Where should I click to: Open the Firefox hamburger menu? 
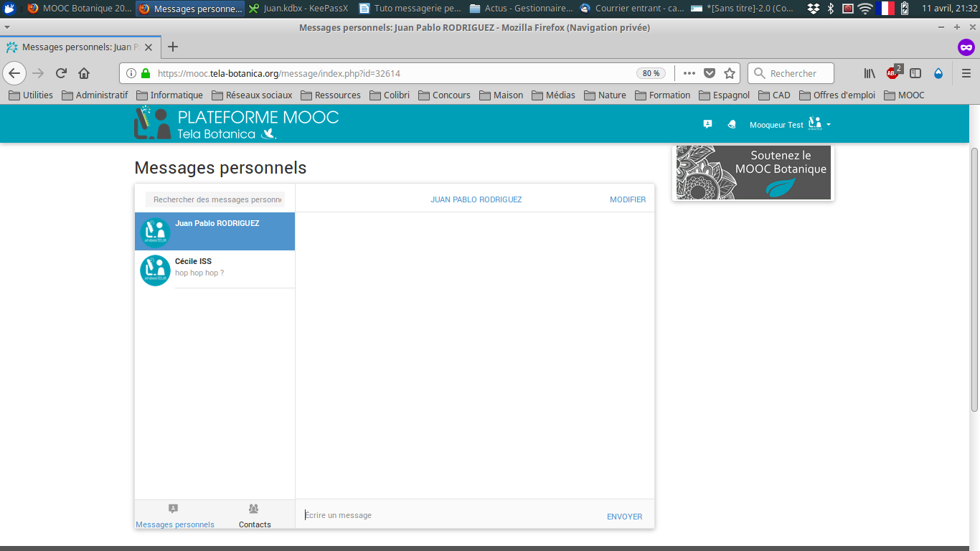[x=966, y=73]
